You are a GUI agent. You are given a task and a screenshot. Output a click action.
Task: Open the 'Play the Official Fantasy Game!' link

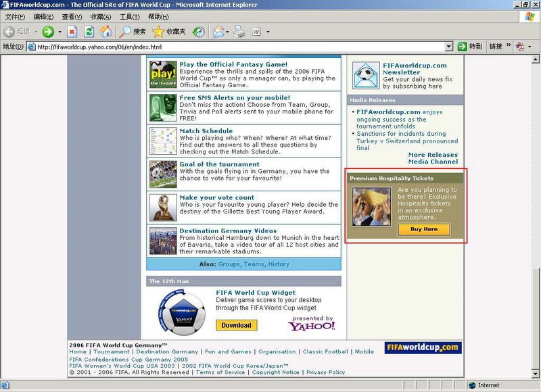pos(233,64)
